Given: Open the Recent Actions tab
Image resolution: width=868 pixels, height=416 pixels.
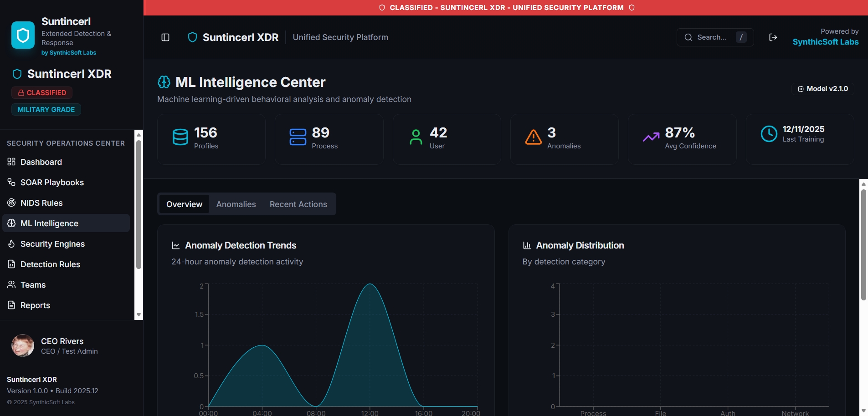Looking at the screenshot, I should point(298,204).
